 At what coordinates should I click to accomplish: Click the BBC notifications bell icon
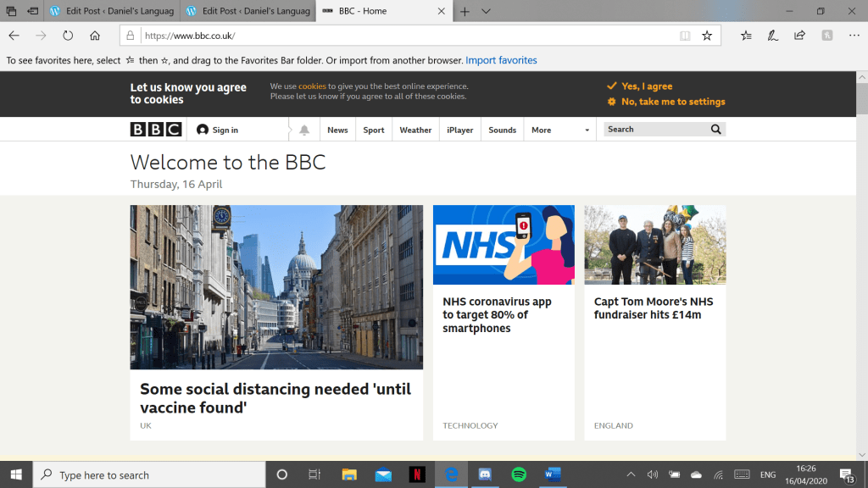tap(304, 130)
